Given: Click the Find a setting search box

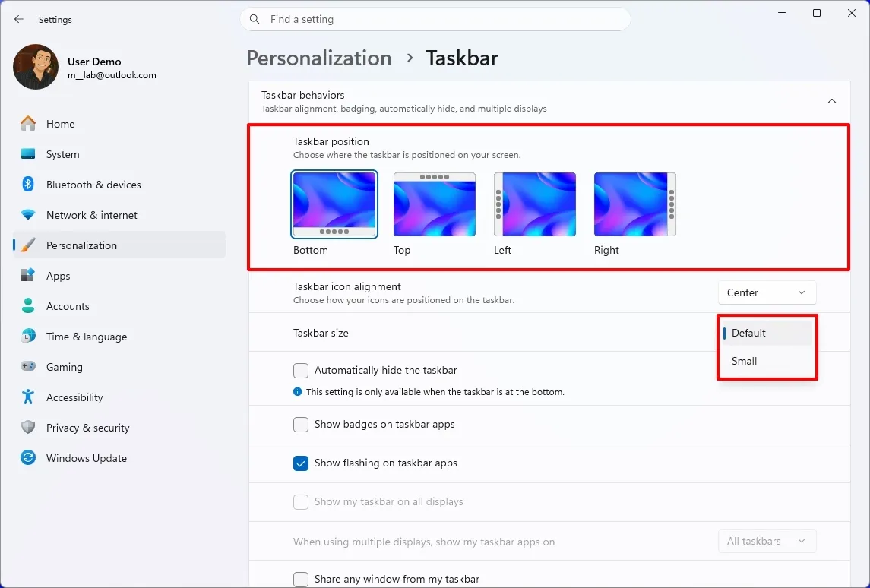Looking at the screenshot, I should click(435, 20).
